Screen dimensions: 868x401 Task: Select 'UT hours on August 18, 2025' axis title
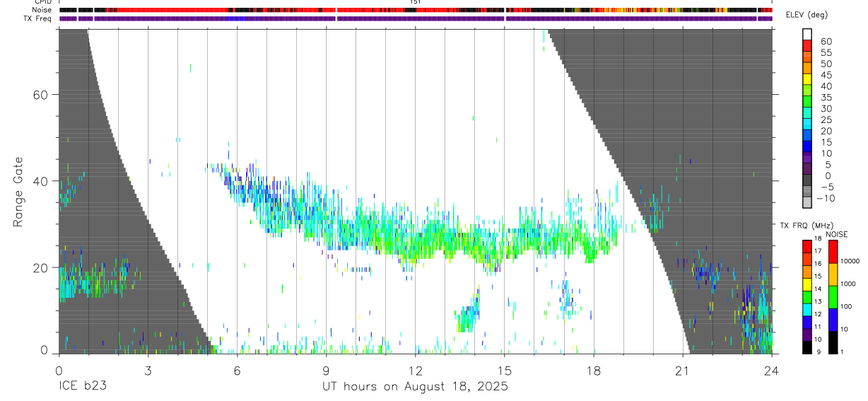click(x=415, y=387)
